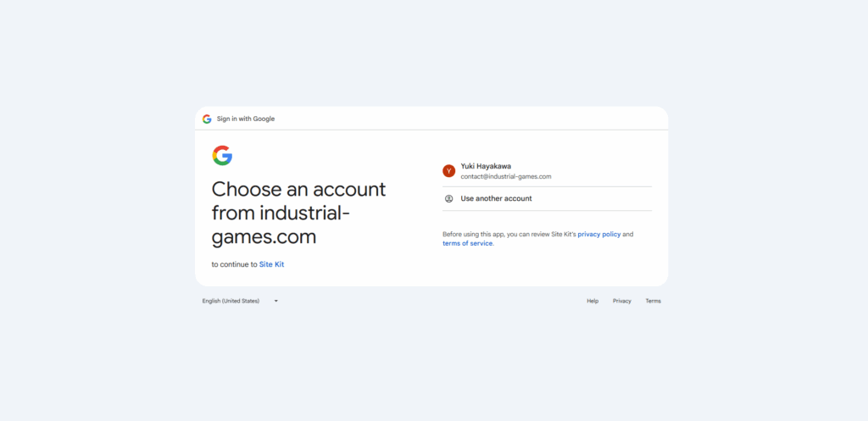Viewport: 868px width, 421px height.
Task: Click the person icon beside Use another account
Action: pos(449,198)
